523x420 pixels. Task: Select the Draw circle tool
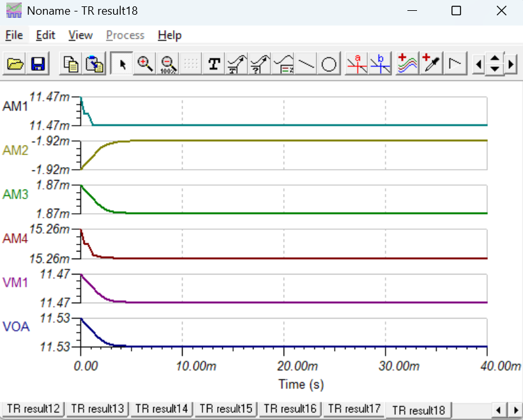[x=329, y=63]
